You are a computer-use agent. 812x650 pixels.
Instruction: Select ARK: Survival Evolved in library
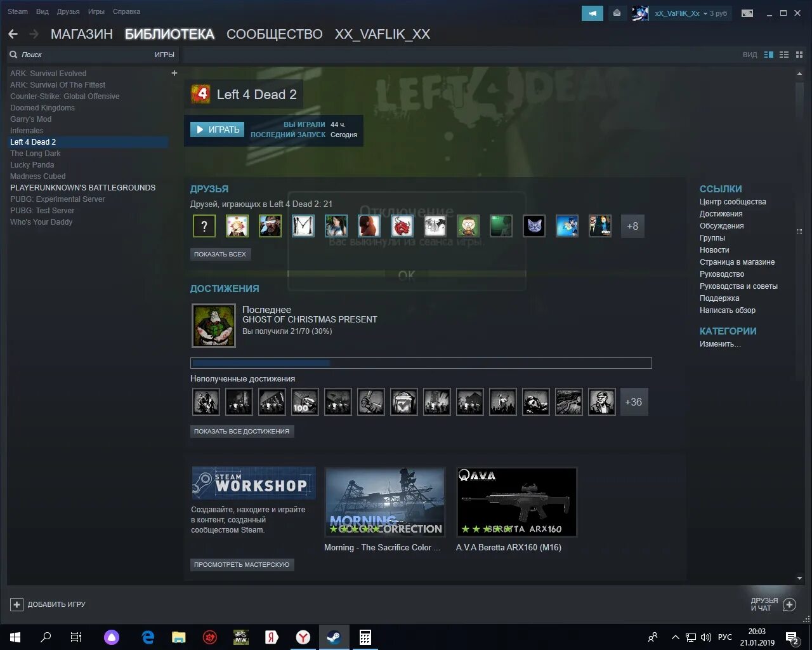click(48, 74)
